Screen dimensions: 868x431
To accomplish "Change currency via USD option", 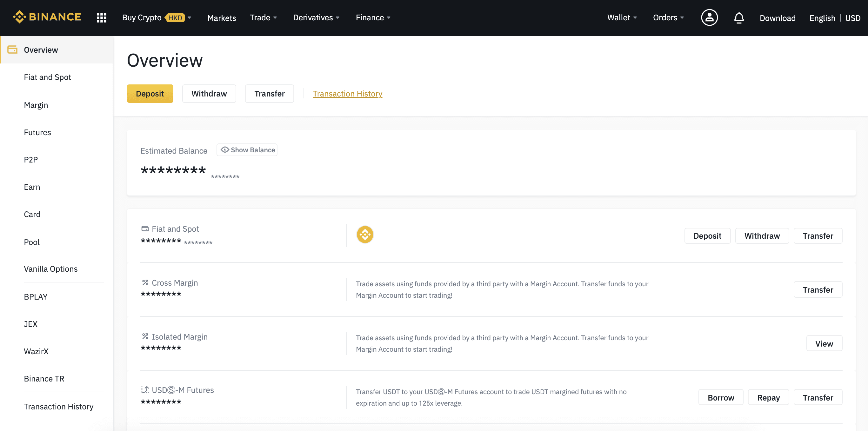I will coord(852,18).
